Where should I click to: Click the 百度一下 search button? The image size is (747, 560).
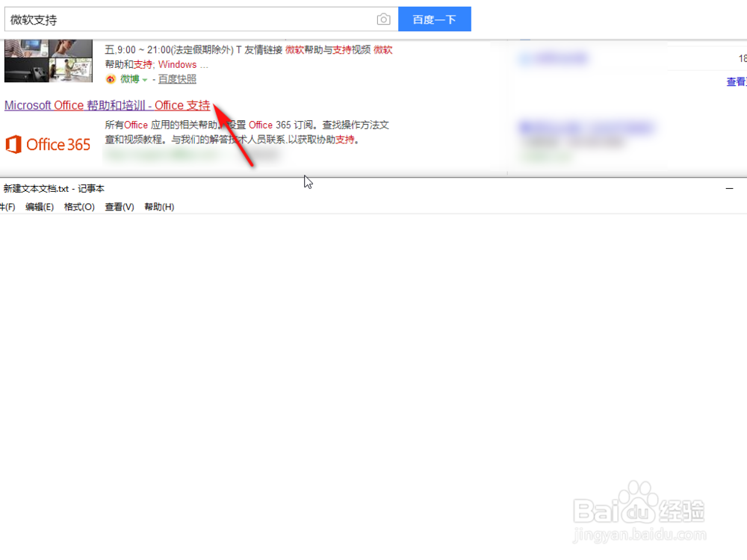[435, 19]
